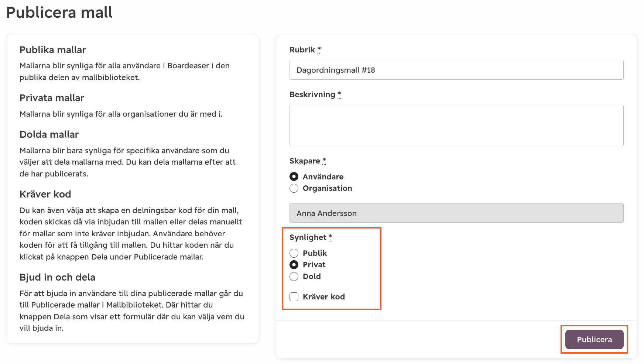Click the Publika mallar heading

(53, 50)
